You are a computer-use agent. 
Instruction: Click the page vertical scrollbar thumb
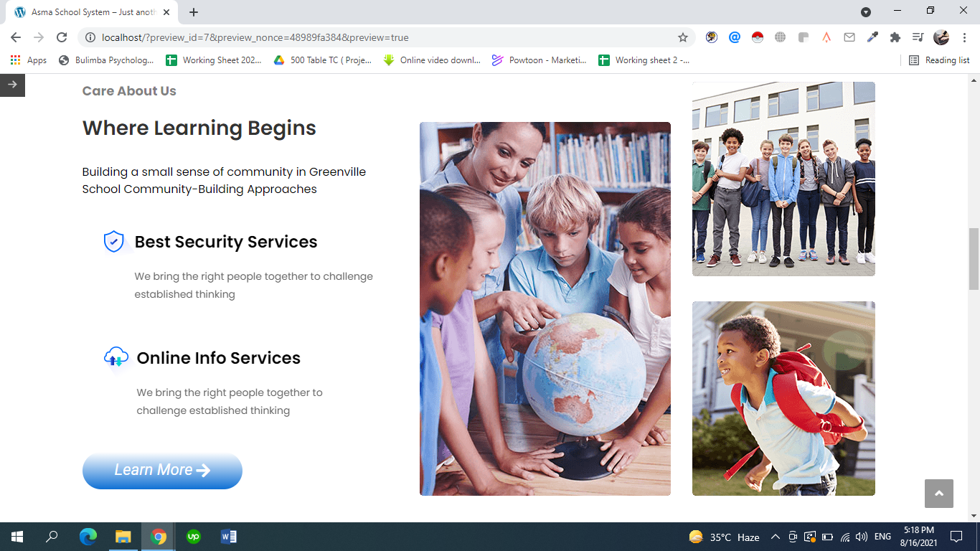tap(974, 258)
